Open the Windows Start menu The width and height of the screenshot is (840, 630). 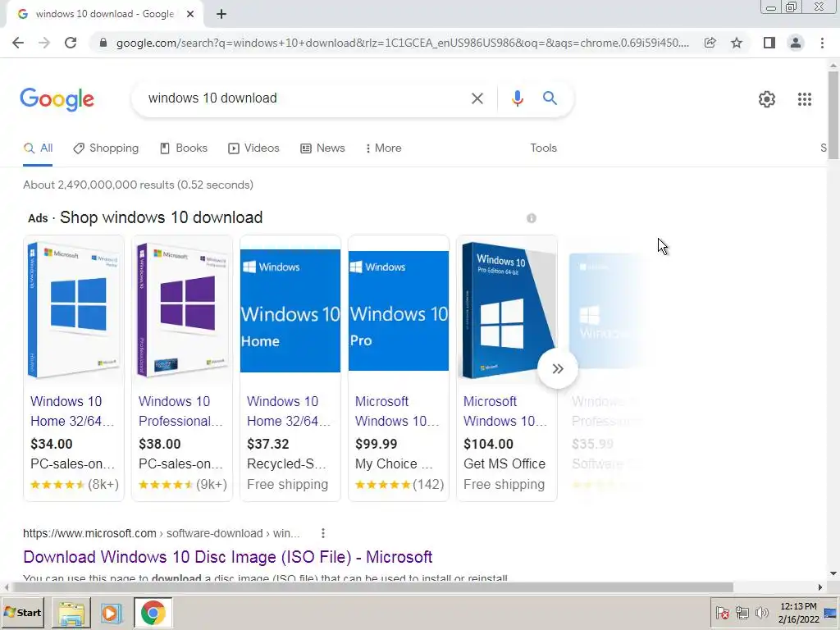click(x=22, y=612)
